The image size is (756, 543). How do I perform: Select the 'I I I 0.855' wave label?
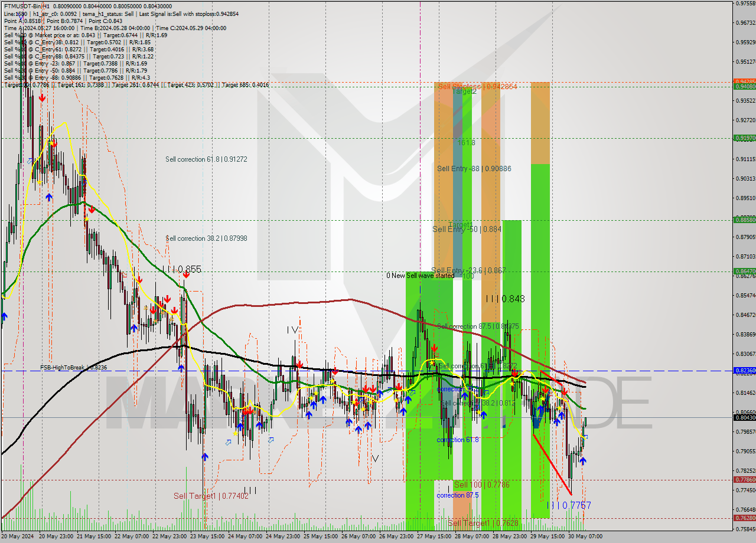click(181, 269)
